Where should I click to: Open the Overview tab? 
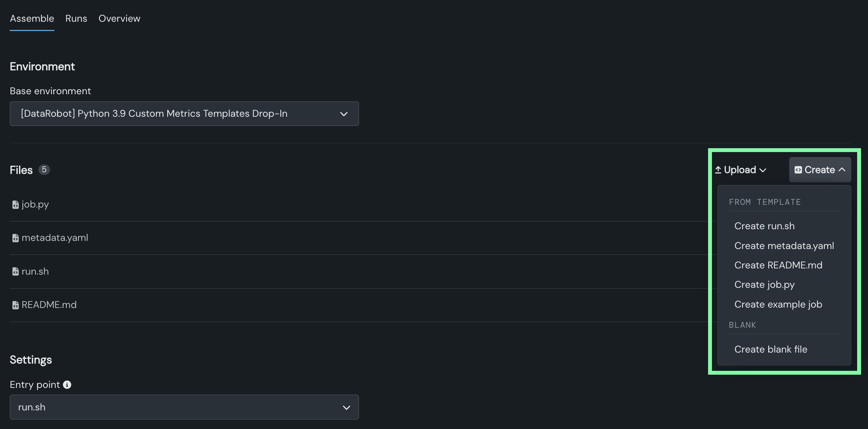[119, 19]
